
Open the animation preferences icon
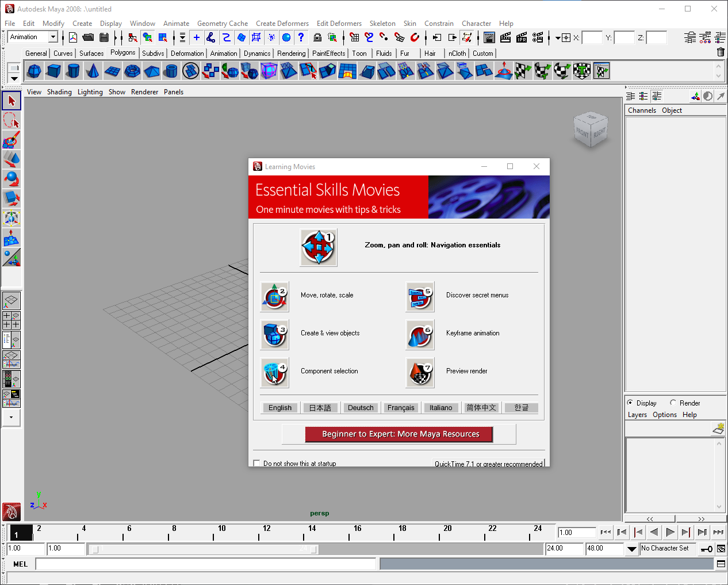[x=721, y=549]
